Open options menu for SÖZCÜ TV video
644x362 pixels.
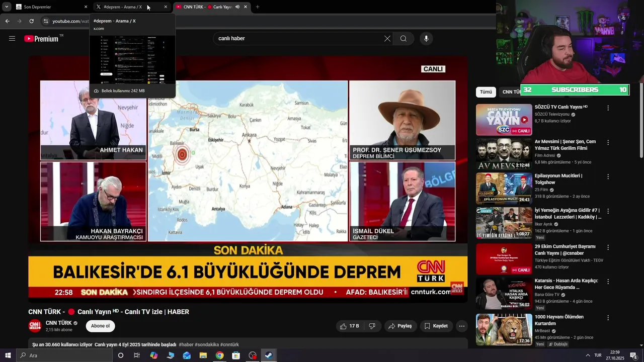[608, 108]
